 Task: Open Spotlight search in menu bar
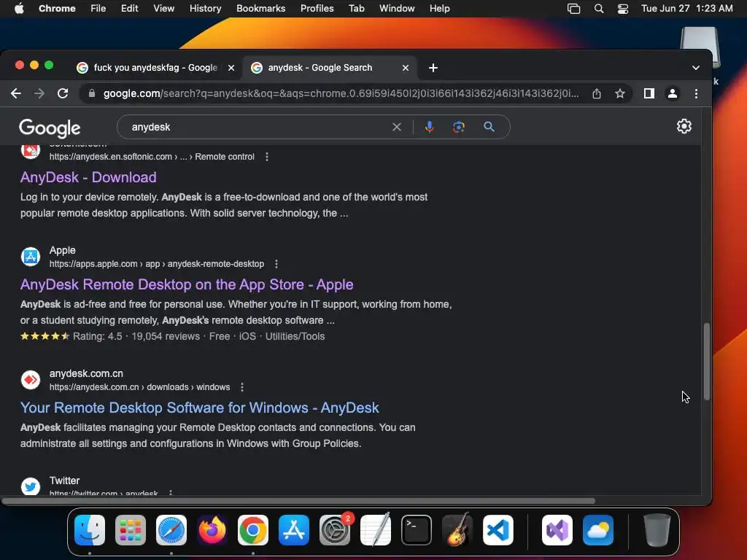[x=599, y=9]
